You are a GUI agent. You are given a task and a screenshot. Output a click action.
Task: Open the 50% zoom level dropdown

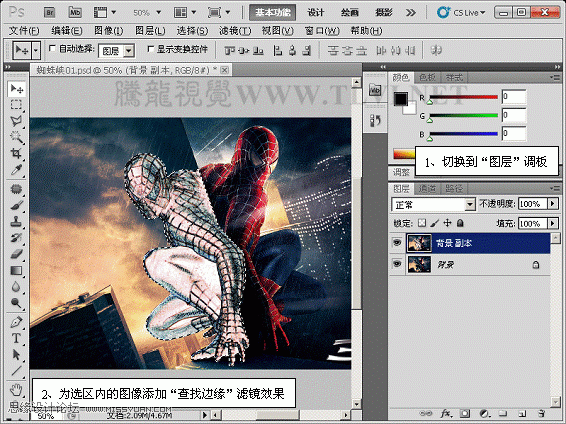click(x=158, y=13)
